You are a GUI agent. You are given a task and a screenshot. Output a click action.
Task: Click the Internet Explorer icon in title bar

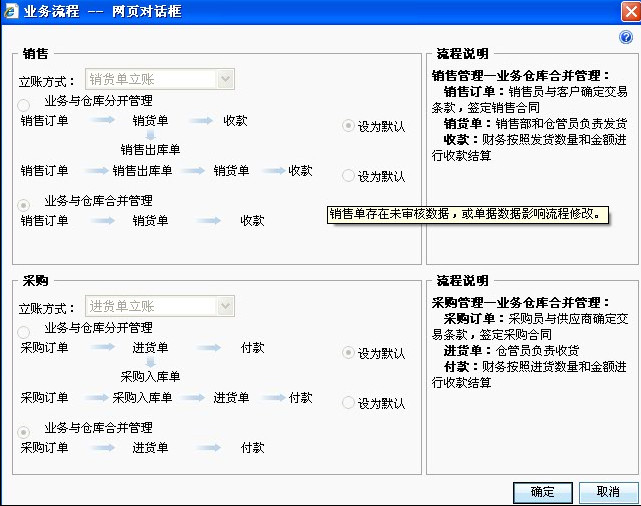tap(10, 11)
